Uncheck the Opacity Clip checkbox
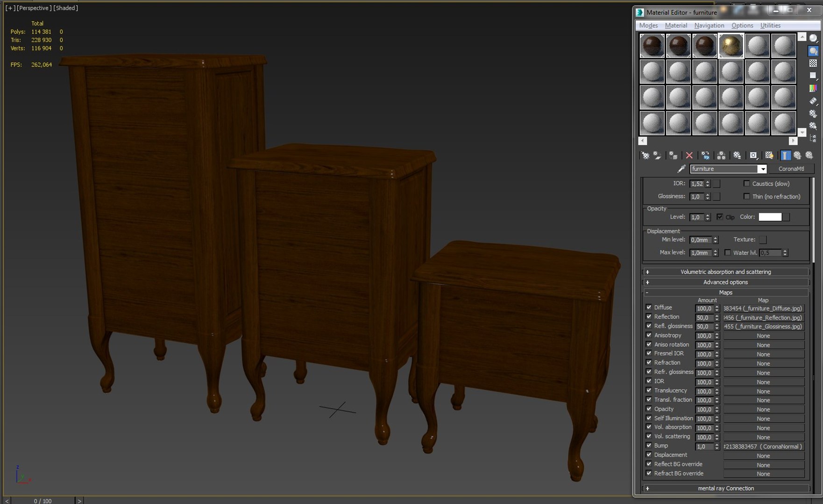This screenshot has width=823, height=504. click(x=720, y=217)
